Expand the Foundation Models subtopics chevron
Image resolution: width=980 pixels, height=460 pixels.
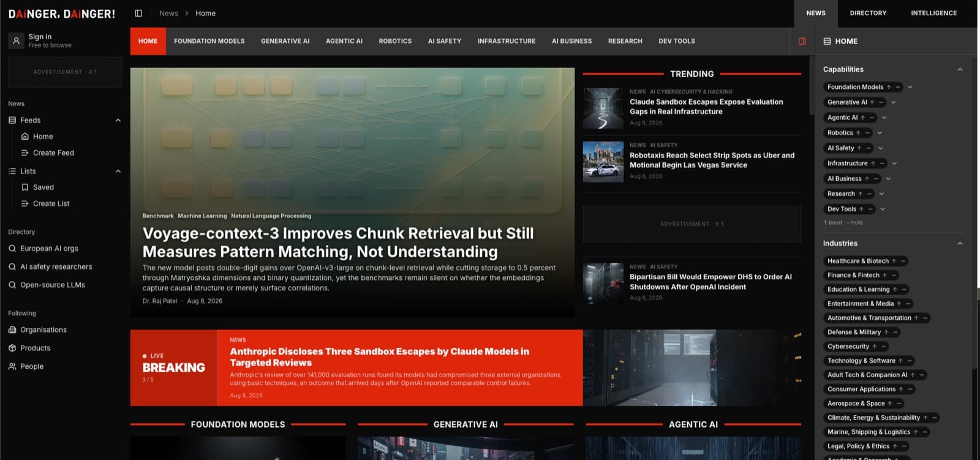[910, 87]
